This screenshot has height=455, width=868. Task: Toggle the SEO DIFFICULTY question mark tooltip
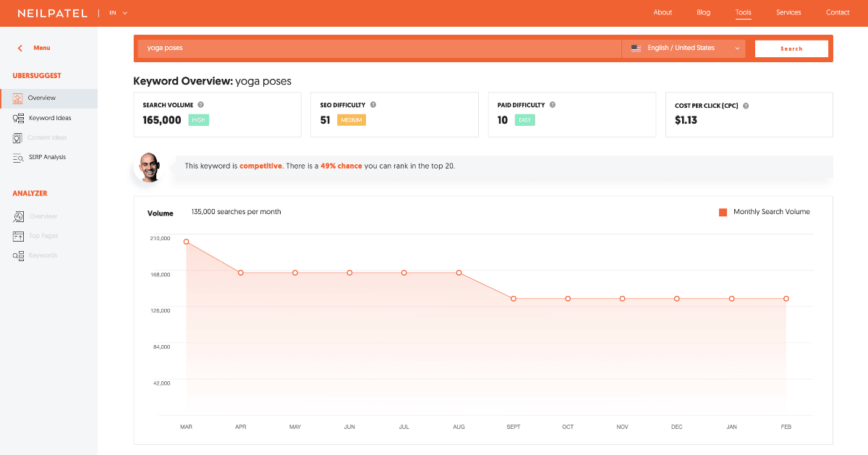click(x=374, y=105)
